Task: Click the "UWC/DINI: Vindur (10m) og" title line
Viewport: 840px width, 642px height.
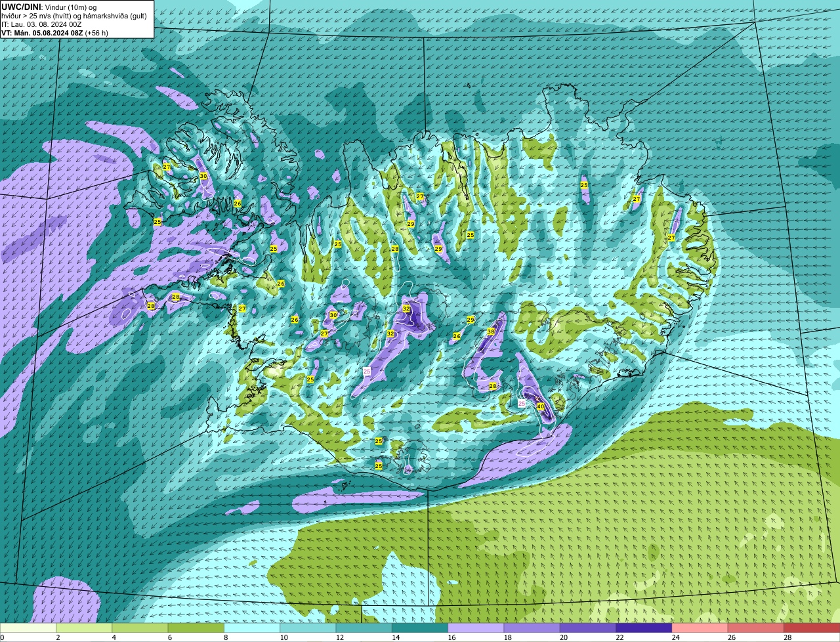Action: point(49,7)
